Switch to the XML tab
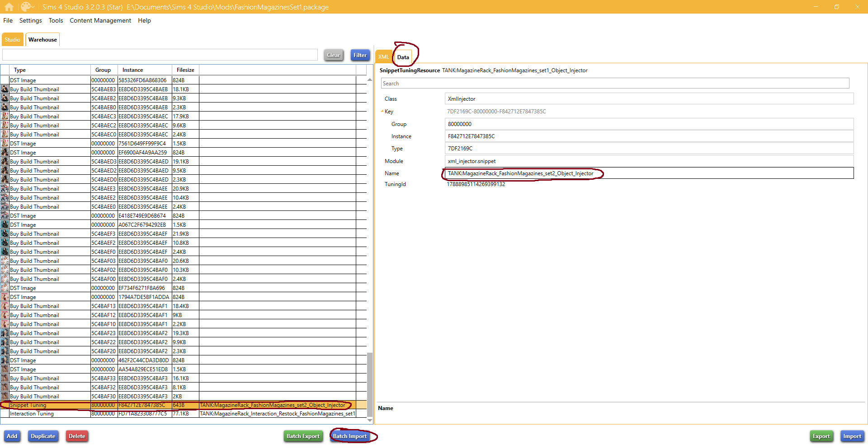 [383, 57]
